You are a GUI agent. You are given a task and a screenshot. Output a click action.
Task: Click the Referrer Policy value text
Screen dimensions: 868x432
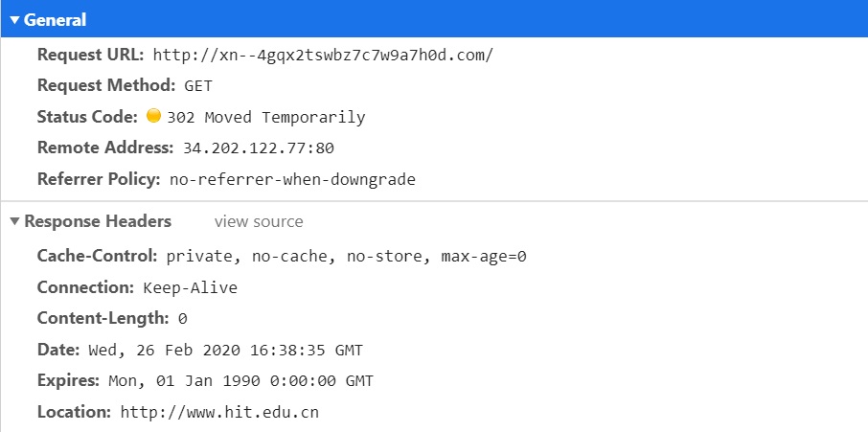(x=292, y=179)
